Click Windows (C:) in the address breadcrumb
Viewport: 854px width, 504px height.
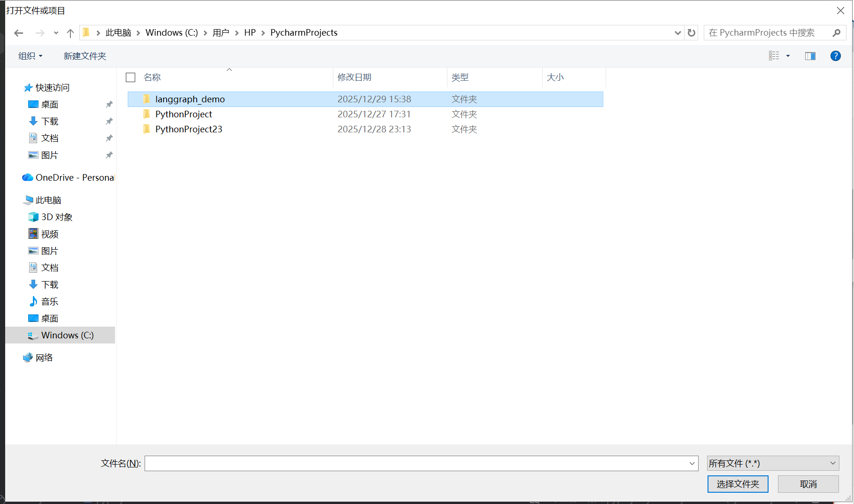pyautogui.click(x=172, y=33)
